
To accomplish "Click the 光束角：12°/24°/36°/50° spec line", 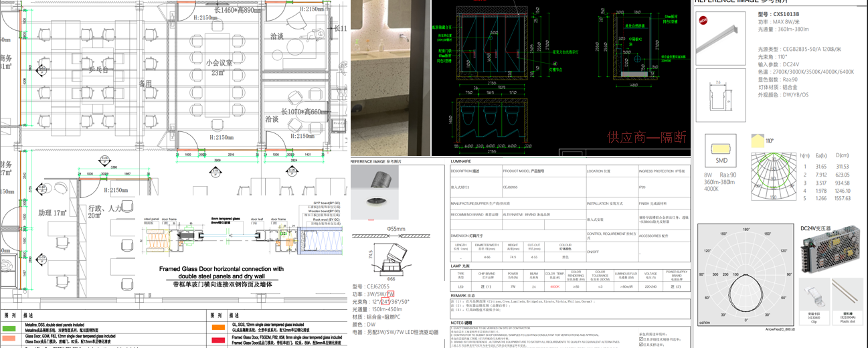I will click(x=380, y=301).
